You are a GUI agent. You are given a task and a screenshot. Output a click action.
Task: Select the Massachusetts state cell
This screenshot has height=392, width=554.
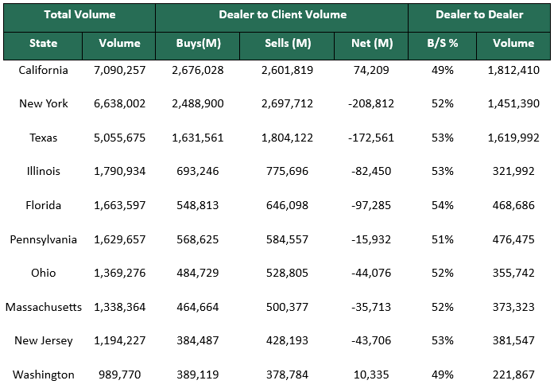43,307
